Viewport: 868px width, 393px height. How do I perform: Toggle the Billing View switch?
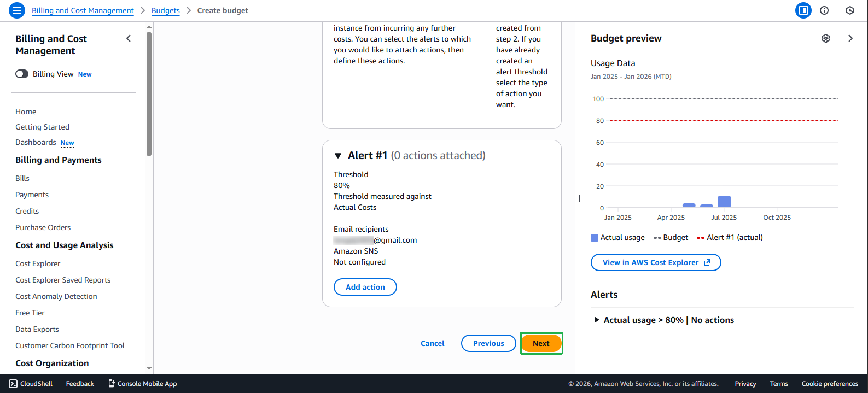pos(21,73)
